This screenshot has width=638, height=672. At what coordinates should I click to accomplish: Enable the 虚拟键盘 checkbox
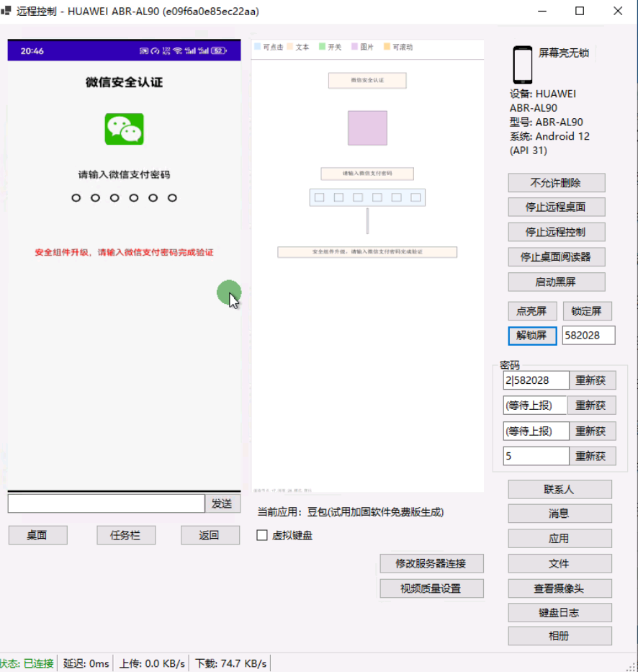(262, 535)
